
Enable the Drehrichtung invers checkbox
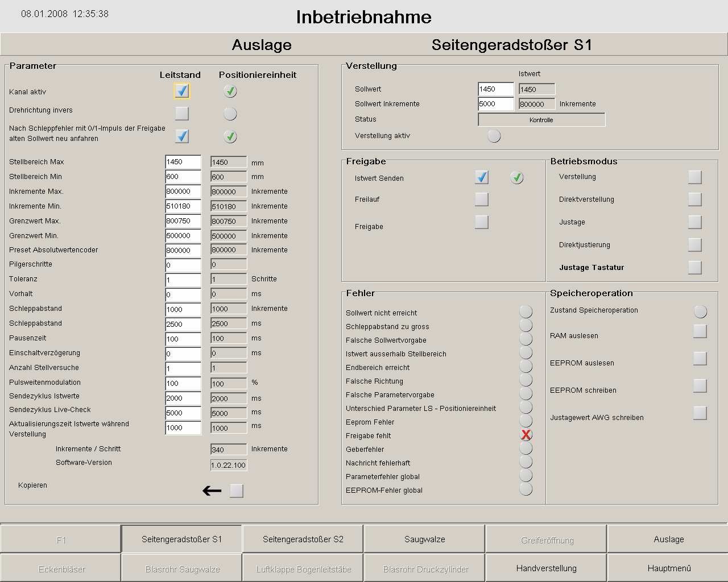pyautogui.click(x=181, y=113)
